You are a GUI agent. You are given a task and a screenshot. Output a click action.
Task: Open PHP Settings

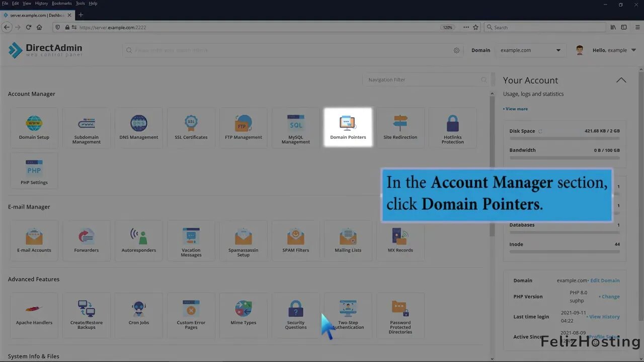(x=34, y=171)
